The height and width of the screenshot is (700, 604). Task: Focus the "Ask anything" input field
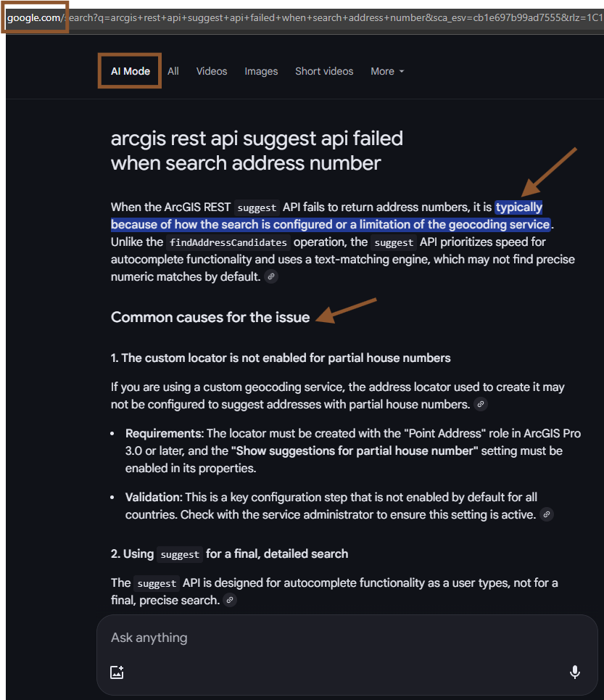click(347, 638)
